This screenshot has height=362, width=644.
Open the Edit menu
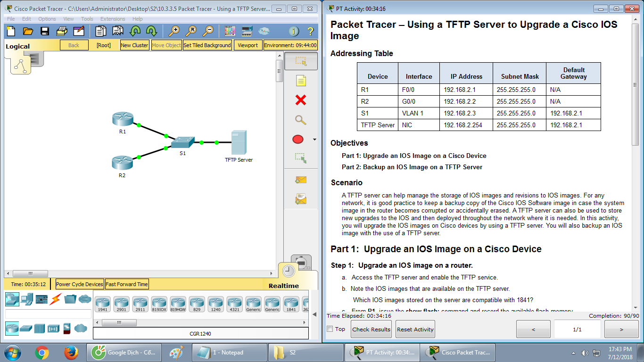pyautogui.click(x=26, y=19)
